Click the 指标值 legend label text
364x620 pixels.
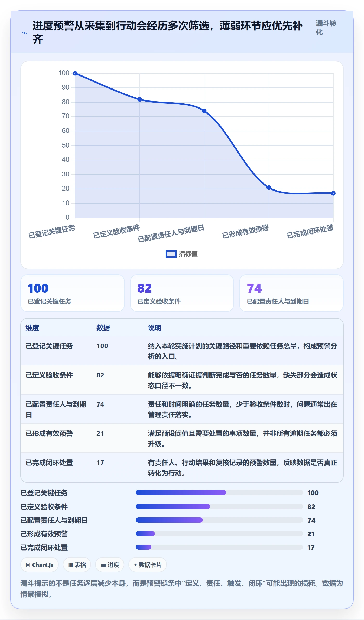(188, 254)
